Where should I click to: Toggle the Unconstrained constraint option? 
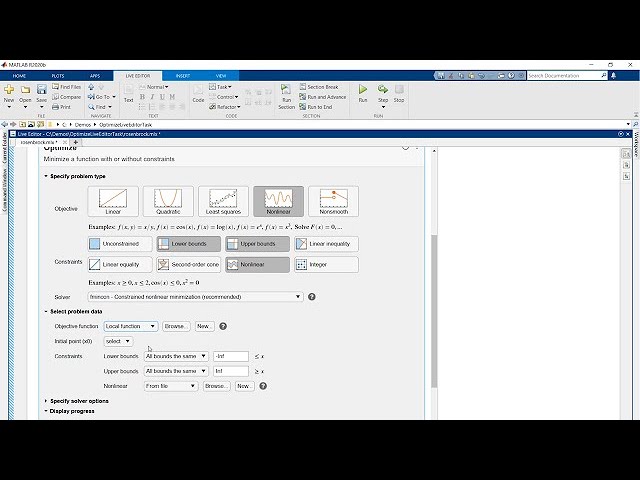click(x=120, y=244)
